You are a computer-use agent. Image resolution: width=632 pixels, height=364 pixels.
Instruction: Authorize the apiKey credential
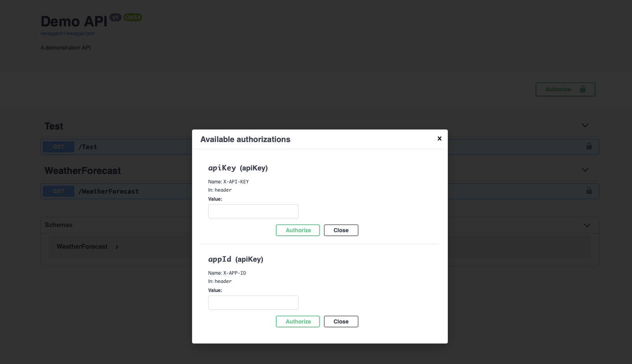(298, 230)
